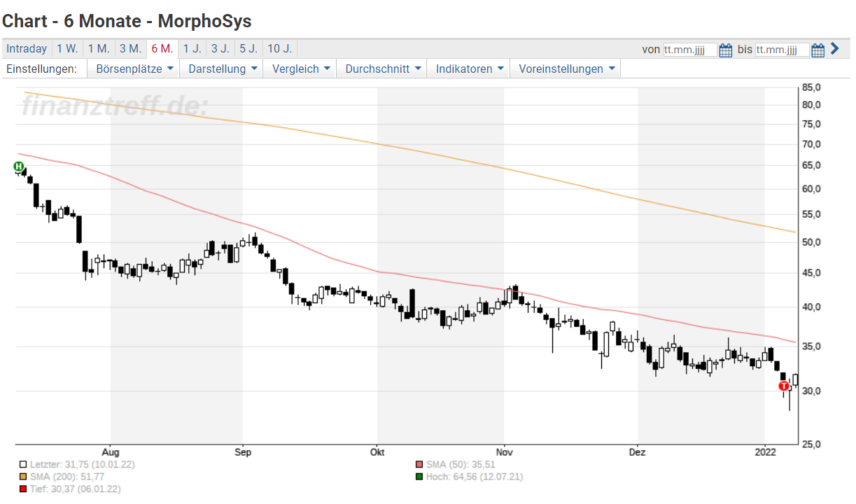Click the '2022' x-axis label
Viewport: 856px width, 504px height.
(x=765, y=451)
